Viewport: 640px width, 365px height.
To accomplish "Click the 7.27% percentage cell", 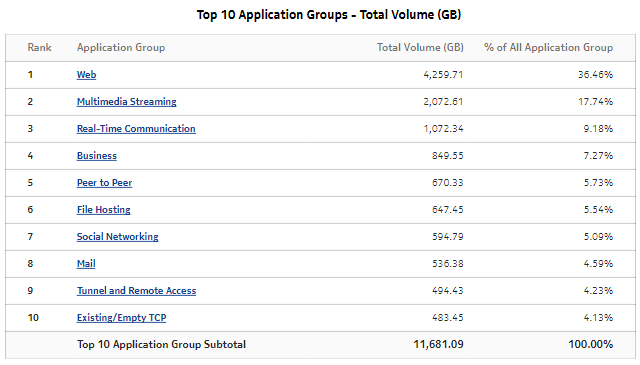I will point(598,156).
